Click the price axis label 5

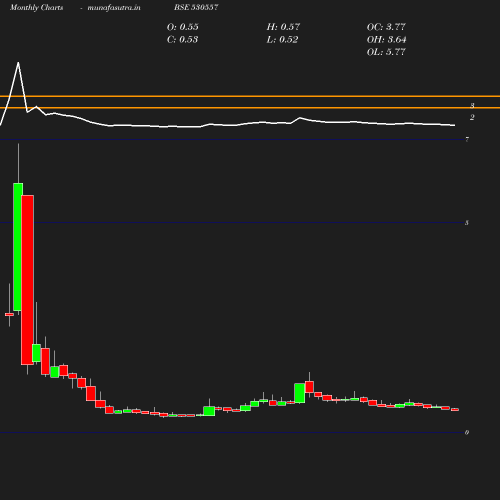(467, 223)
